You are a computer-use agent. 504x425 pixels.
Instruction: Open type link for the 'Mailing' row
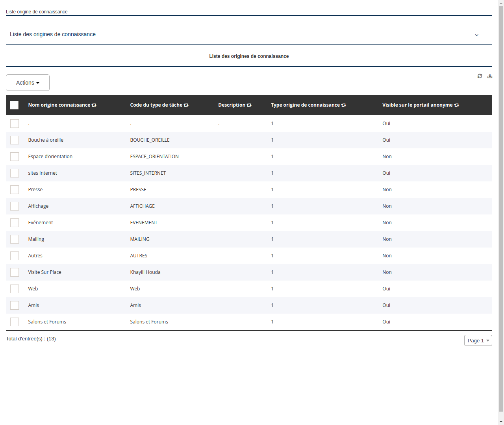pos(272,239)
